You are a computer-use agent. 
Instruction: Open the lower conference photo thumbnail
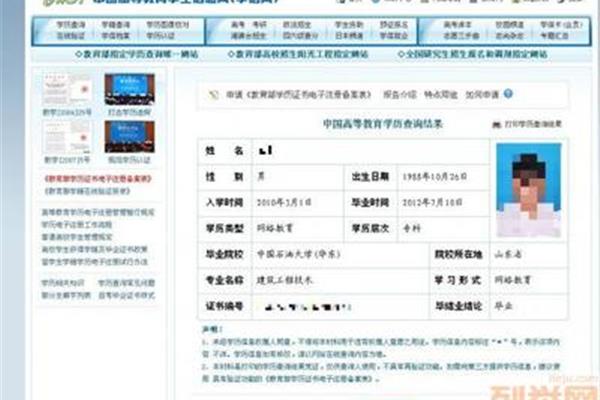pyautogui.click(x=130, y=137)
